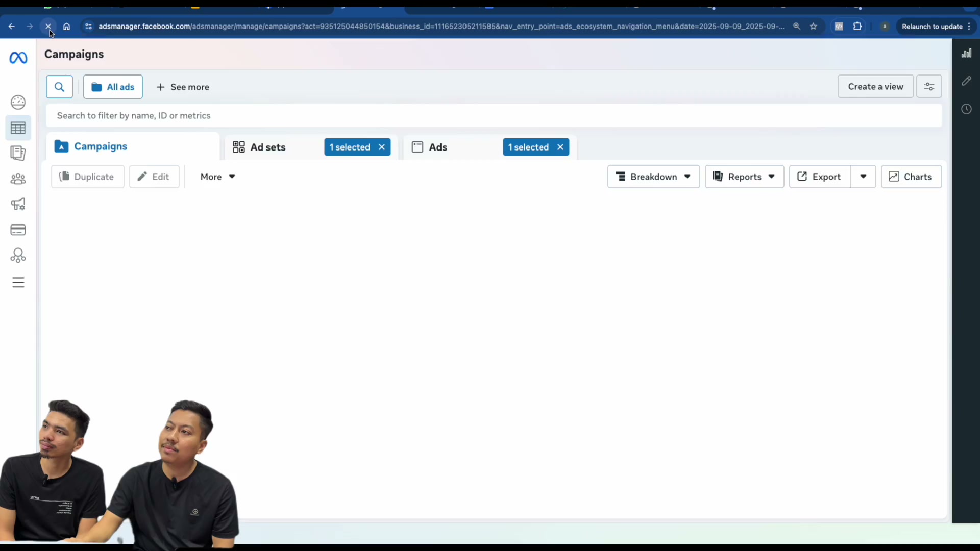Expand the Export options arrow
The image size is (980, 551).
(863, 177)
